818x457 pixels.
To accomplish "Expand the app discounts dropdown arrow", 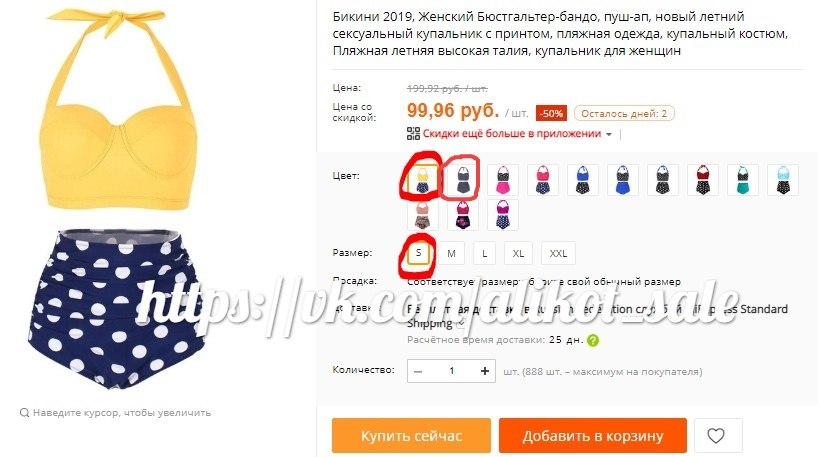I will [608, 134].
